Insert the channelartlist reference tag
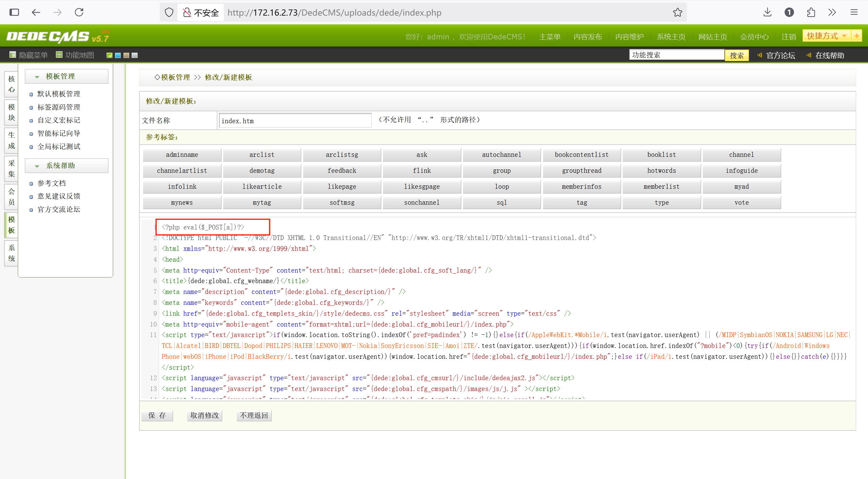The height and width of the screenshot is (479, 868). coord(182,171)
